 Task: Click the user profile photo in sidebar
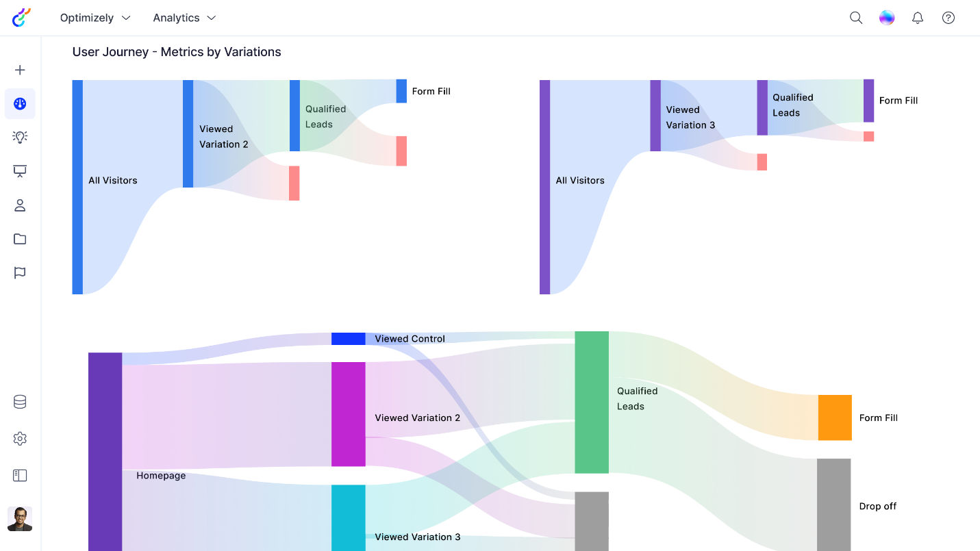pos(20,519)
